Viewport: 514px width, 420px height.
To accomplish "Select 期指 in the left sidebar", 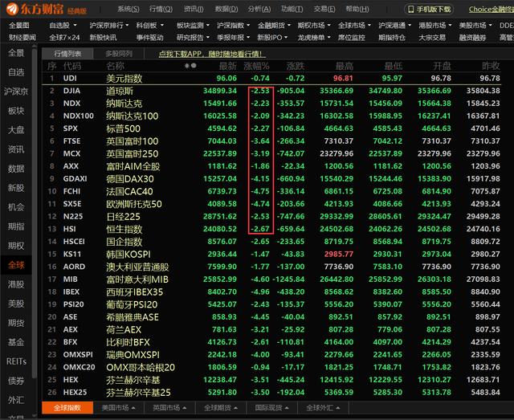I will 16,226.
